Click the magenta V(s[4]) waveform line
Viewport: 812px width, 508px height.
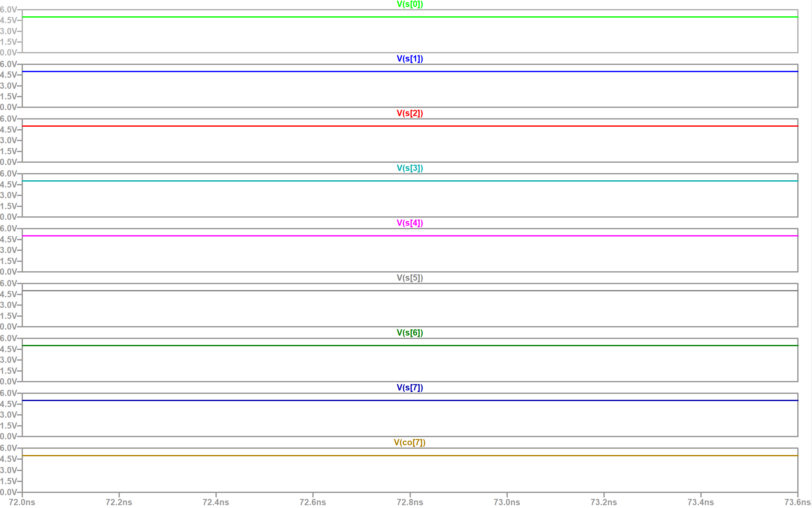(235, 236)
